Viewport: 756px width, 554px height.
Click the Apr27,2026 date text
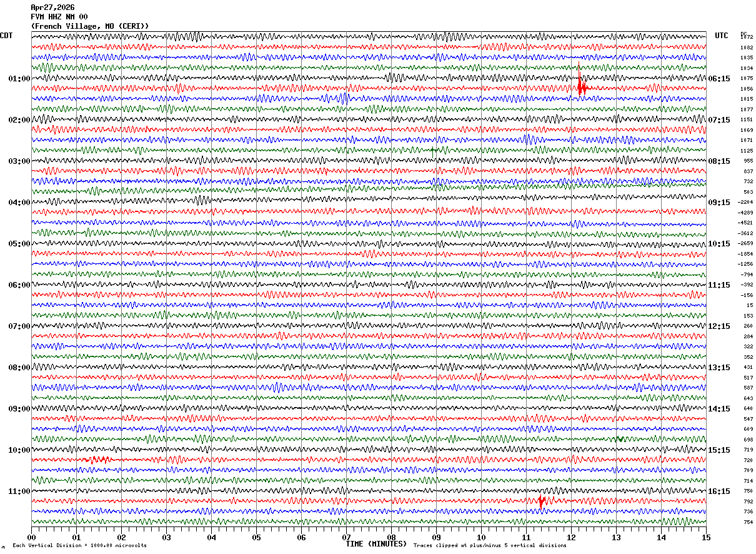(x=52, y=8)
